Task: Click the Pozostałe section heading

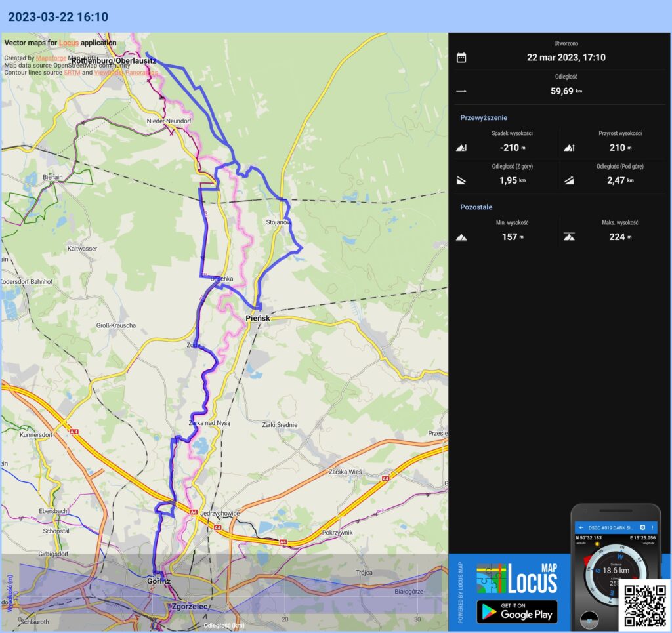Action: [476, 207]
